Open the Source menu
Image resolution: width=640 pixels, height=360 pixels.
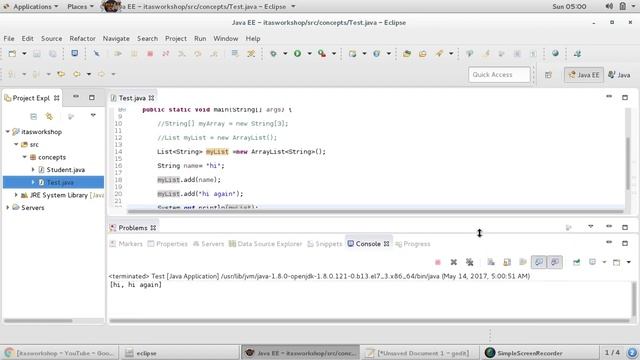point(51,38)
